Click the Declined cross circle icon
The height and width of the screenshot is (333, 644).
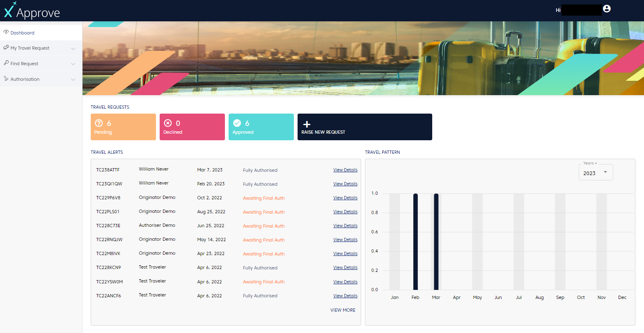(x=168, y=123)
